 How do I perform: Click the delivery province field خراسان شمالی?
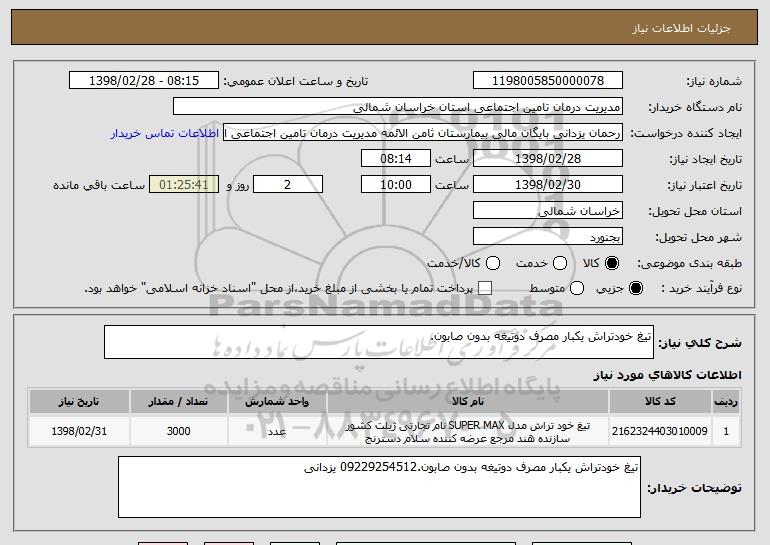(548, 211)
